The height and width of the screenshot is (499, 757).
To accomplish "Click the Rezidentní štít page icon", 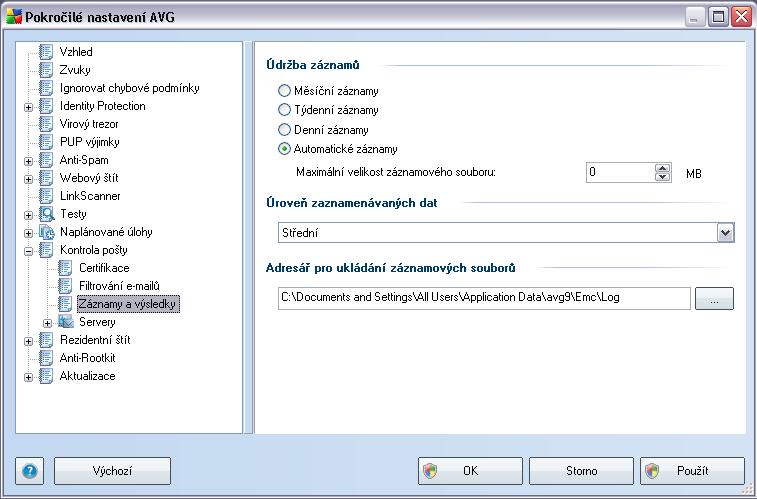I will 46,340.
